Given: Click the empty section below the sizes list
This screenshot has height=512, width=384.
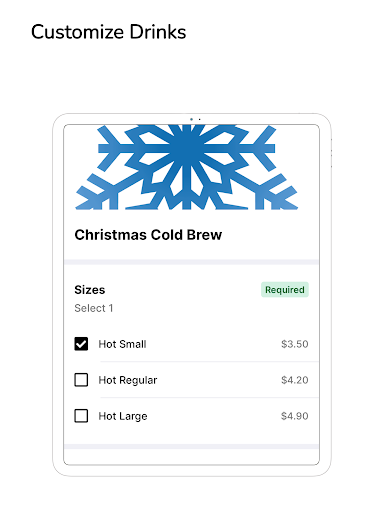Looking at the screenshot, I should pyautogui.click(x=192, y=457).
